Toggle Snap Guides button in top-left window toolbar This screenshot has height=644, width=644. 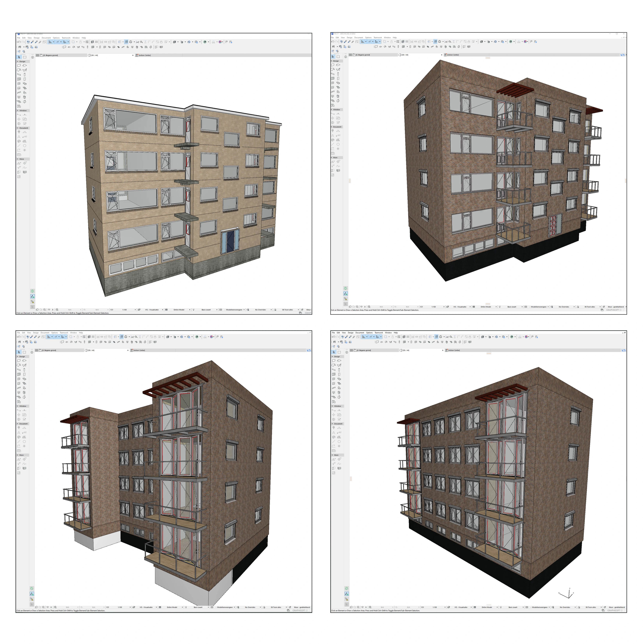[57, 42]
